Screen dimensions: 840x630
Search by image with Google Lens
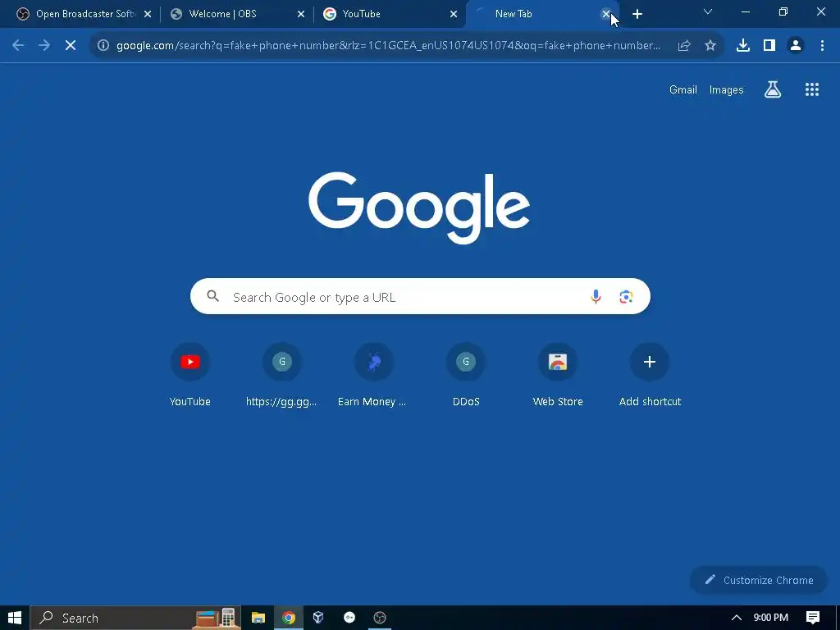pyautogui.click(x=626, y=296)
